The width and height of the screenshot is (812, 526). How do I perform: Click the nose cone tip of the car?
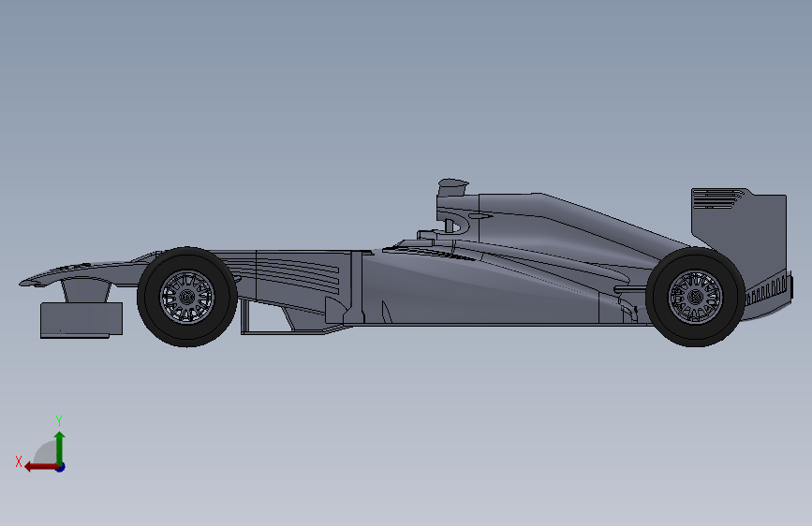(x=25, y=283)
